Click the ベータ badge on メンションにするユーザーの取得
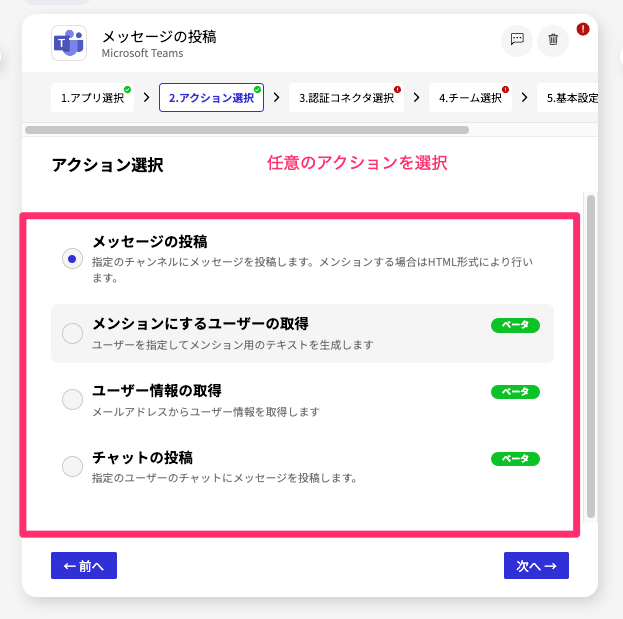 (515, 325)
